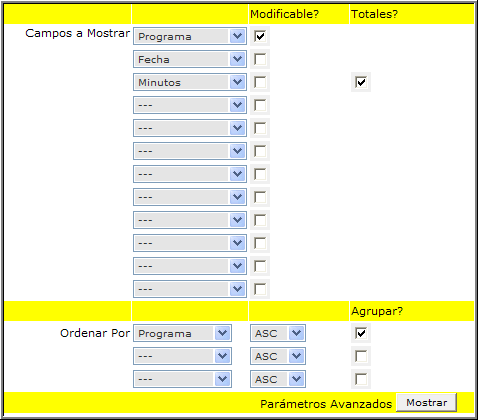Open the Programa field dropdown under Campos a Mostrar

tap(190, 36)
